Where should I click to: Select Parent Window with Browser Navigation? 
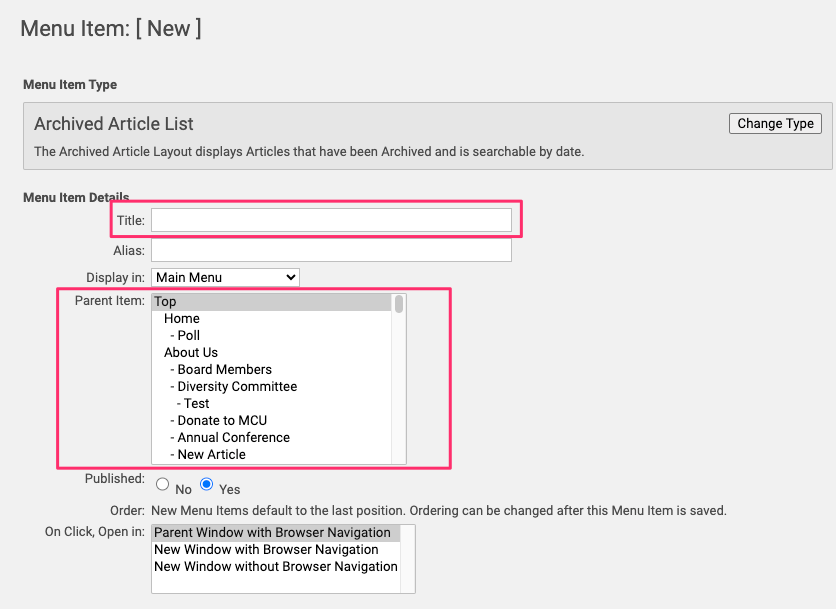272,533
